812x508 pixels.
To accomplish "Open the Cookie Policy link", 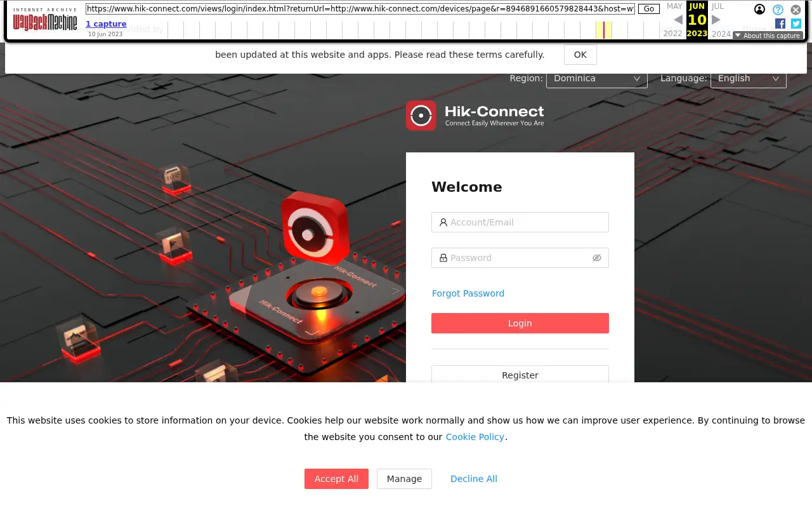I will point(475,437).
